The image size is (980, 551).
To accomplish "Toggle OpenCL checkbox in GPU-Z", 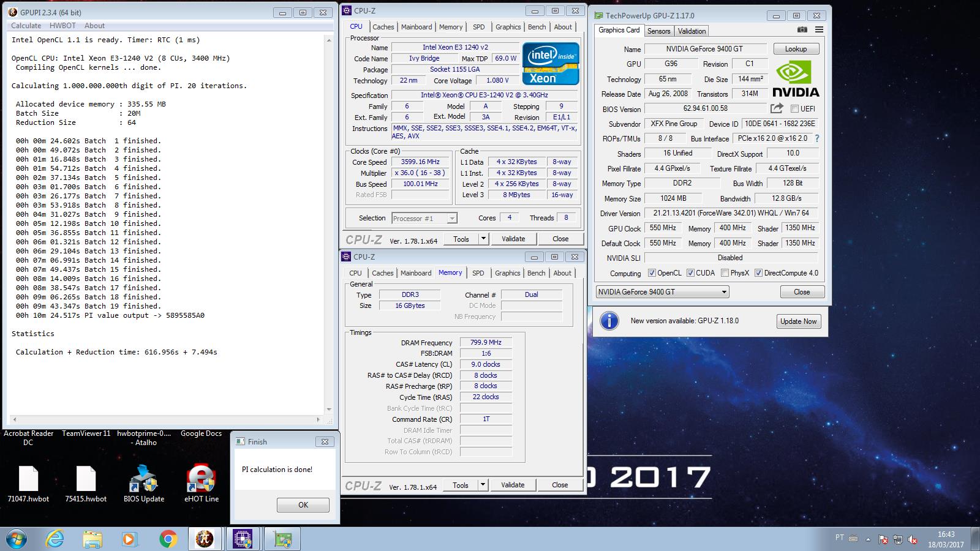I will pyautogui.click(x=652, y=273).
